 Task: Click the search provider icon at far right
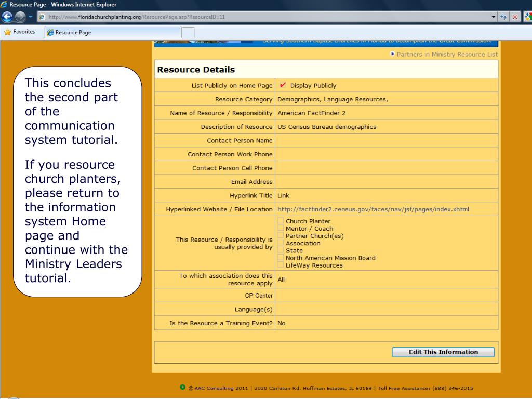point(528,17)
